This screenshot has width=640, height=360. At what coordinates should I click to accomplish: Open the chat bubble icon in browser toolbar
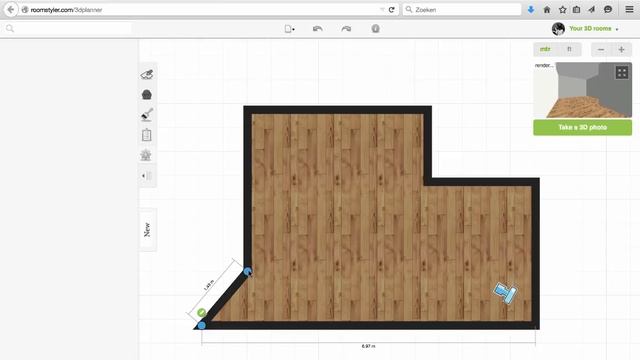[608, 9]
